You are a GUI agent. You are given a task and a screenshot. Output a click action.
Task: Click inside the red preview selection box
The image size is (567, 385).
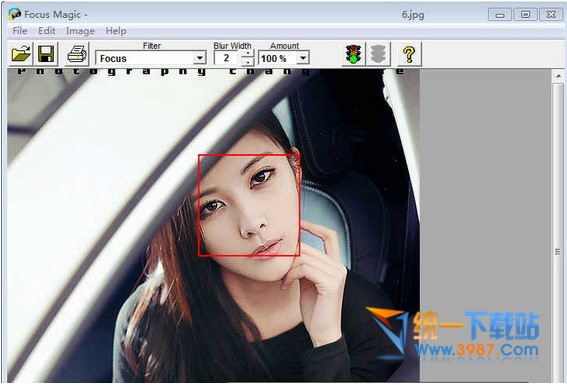[249, 205]
